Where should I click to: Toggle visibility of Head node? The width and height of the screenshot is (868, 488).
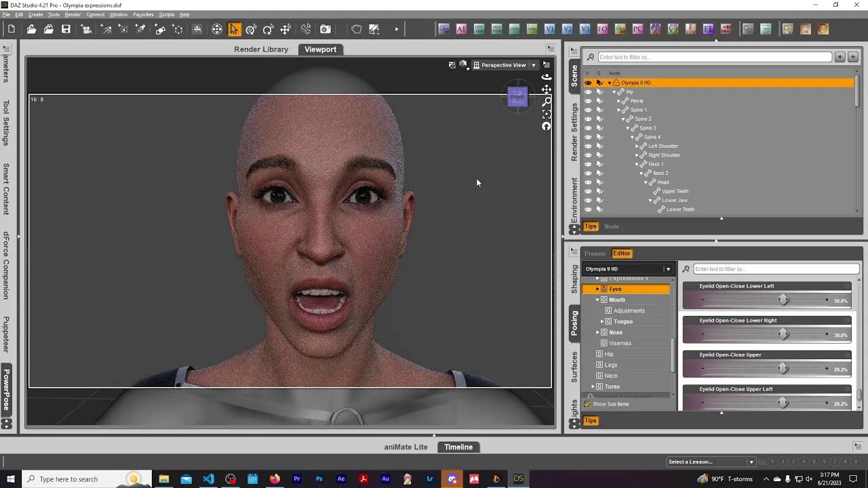coord(588,182)
